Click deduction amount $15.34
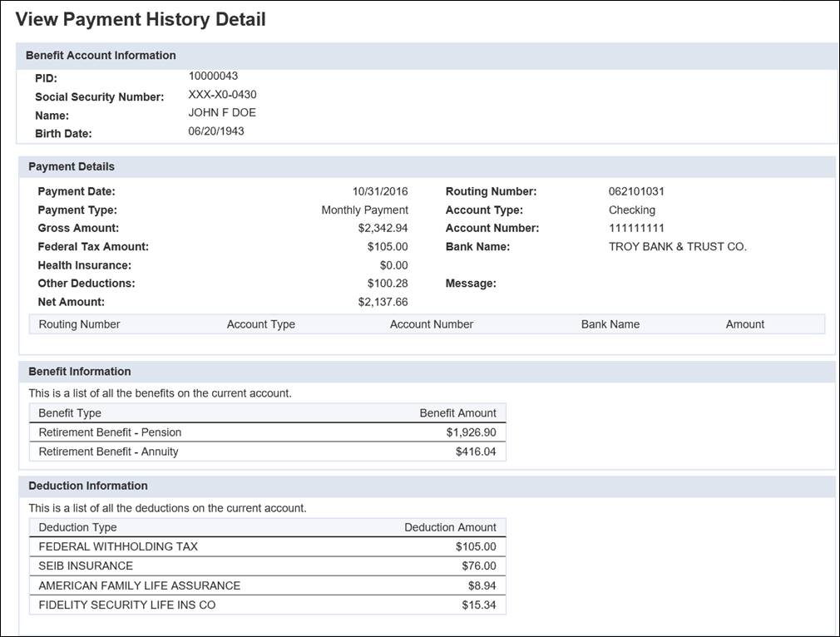840x637 pixels. pyautogui.click(x=479, y=605)
